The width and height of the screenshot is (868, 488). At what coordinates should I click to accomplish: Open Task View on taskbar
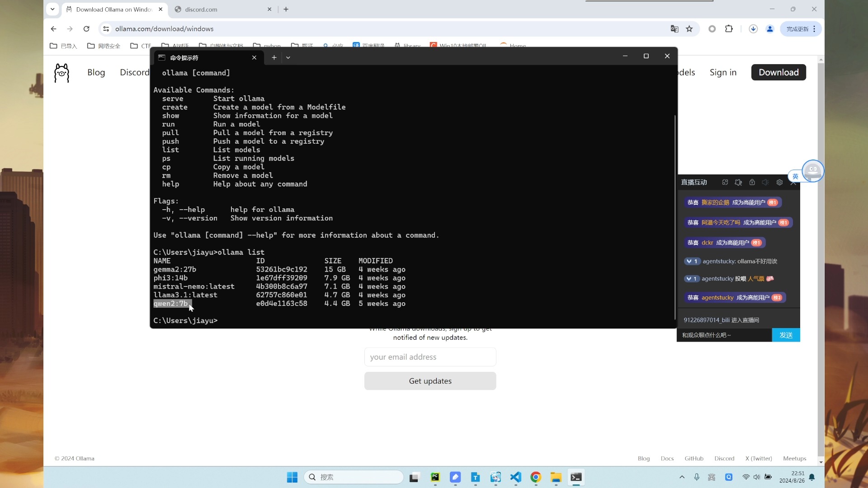click(415, 477)
